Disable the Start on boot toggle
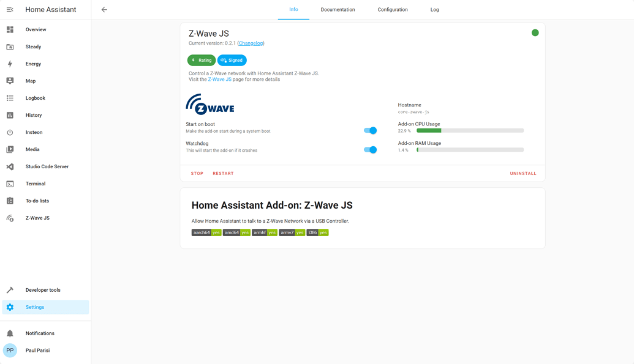The image size is (634, 364). point(371,130)
